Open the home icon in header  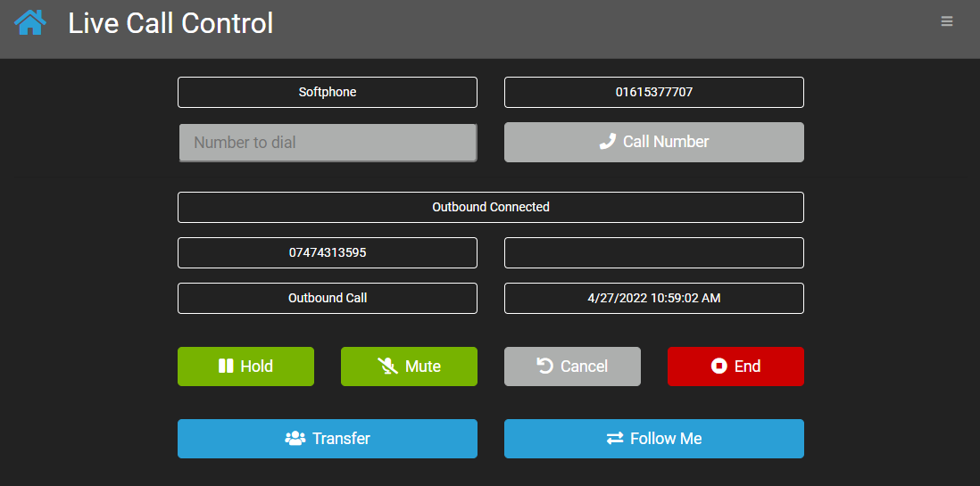30,22
